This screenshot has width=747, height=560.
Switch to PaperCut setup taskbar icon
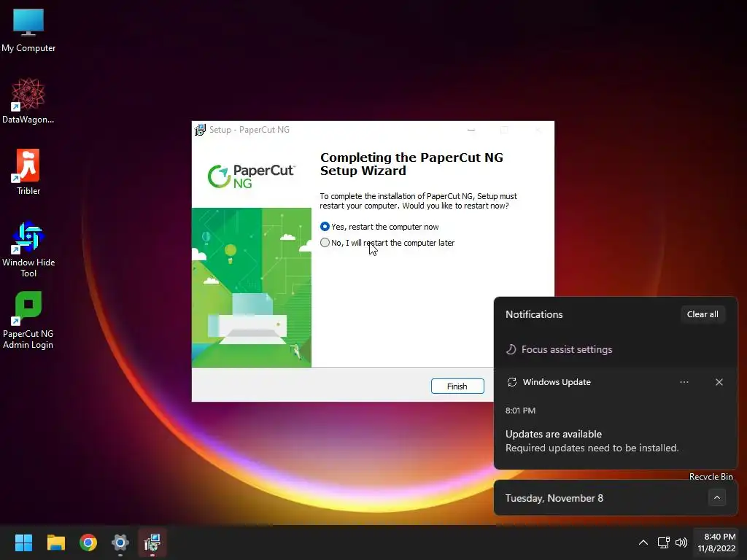pyautogui.click(x=152, y=542)
